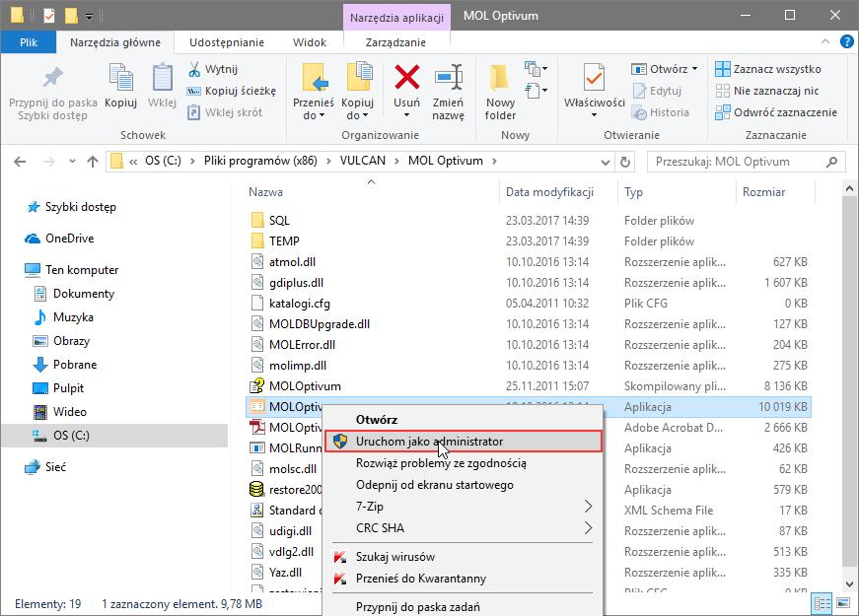Click the Kopiuj (copy) ribbon icon

(120, 77)
